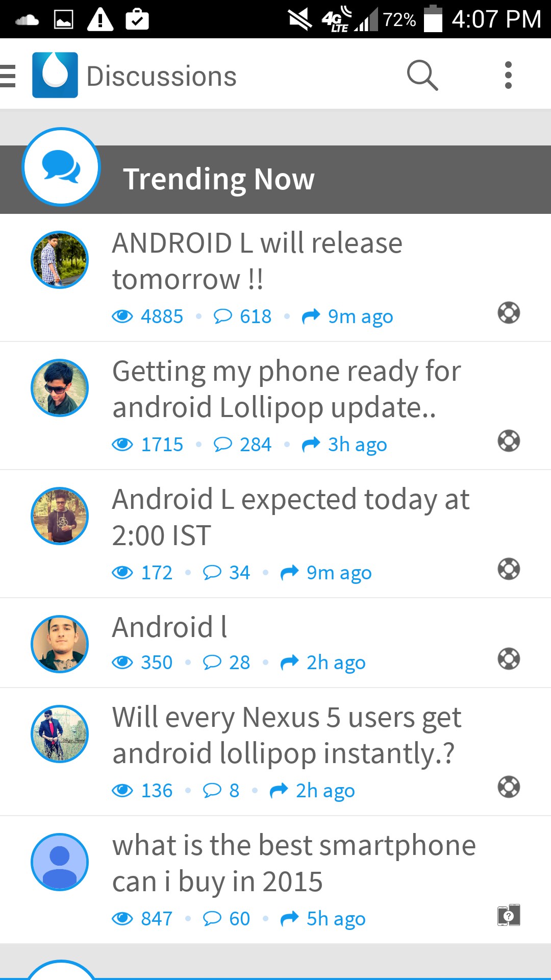This screenshot has height=980, width=551.
Task: Tap the Trending Now chat bubble icon
Action: point(61,167)
